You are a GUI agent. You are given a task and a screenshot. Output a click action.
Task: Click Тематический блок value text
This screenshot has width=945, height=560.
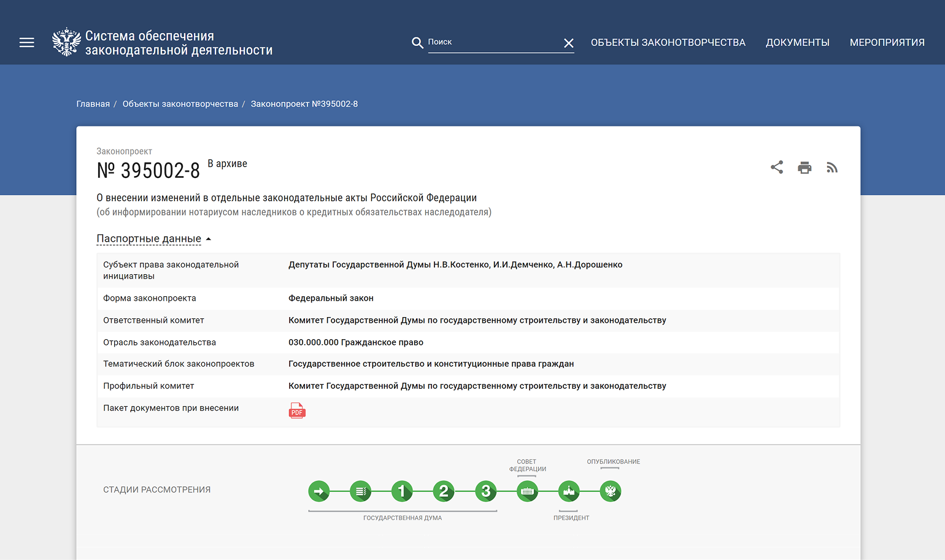pos(431,364)
